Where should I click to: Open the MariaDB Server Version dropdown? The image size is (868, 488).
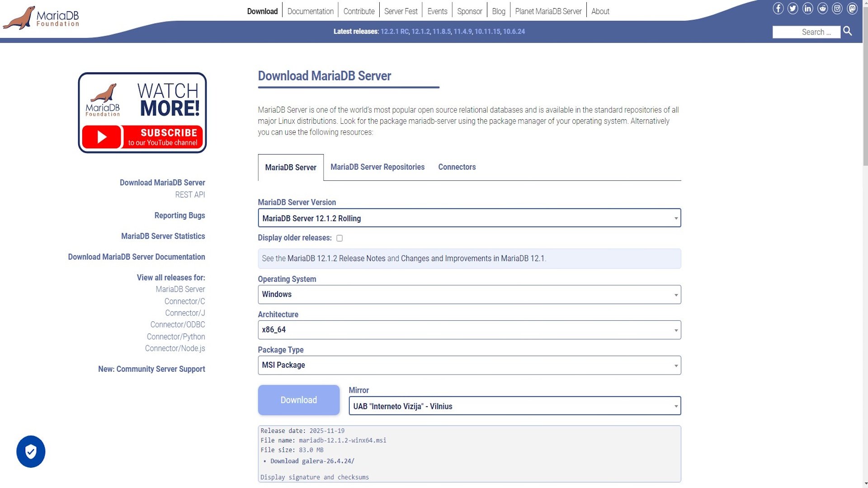click(x=469, y=218)
